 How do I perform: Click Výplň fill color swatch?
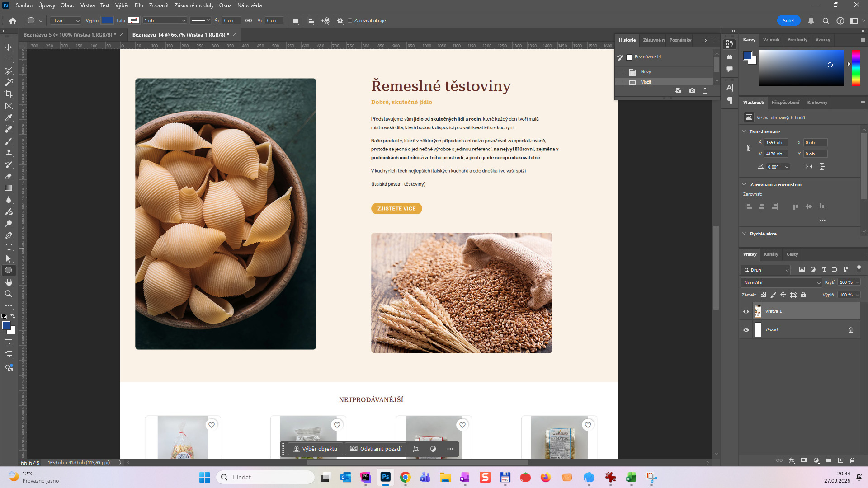(x=107, y=21)
